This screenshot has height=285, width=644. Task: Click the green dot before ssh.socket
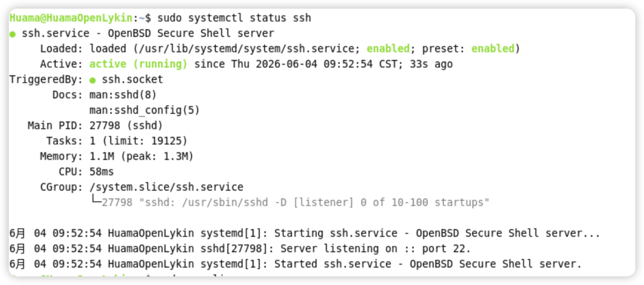pyautogui.click(x=93, y=80)
